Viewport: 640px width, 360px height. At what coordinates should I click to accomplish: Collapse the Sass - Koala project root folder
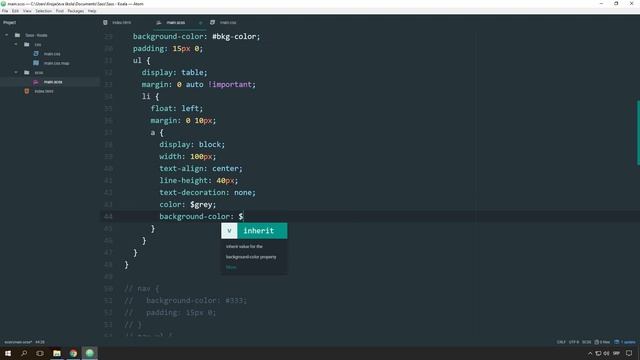coord(7,35)
